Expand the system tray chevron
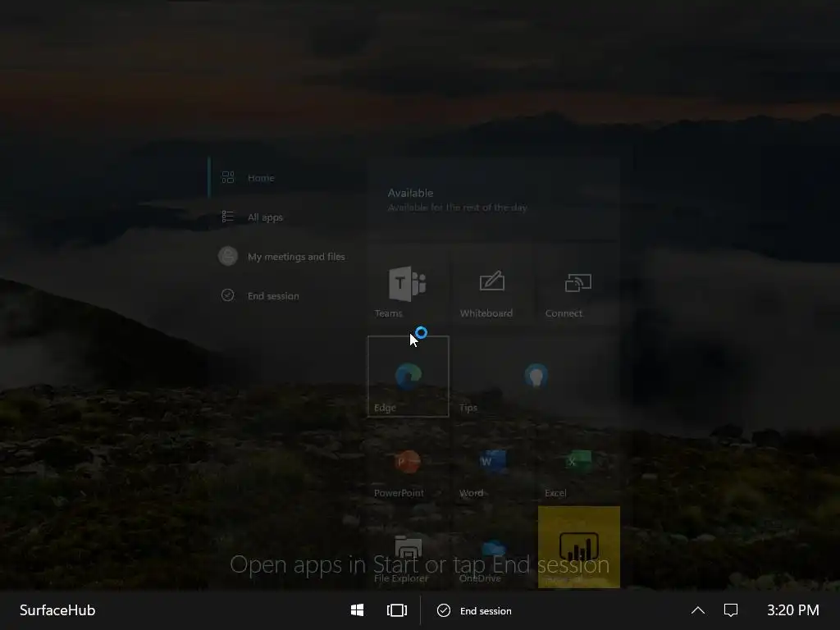The image size is (840, 630). click(697, 610)
